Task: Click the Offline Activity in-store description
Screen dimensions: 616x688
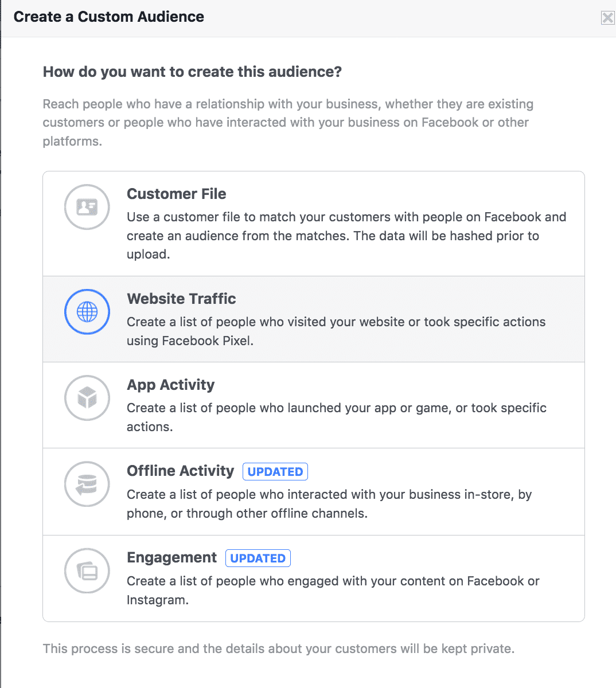Action: click(329, 504)
